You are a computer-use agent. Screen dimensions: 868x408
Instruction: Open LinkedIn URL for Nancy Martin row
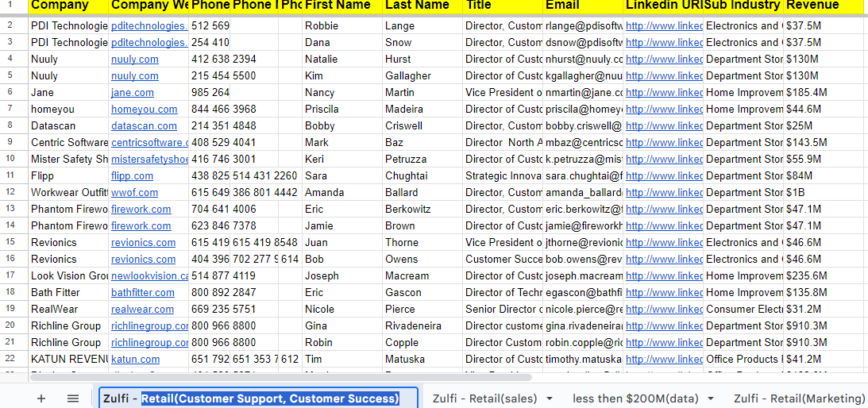coord(664,92)
